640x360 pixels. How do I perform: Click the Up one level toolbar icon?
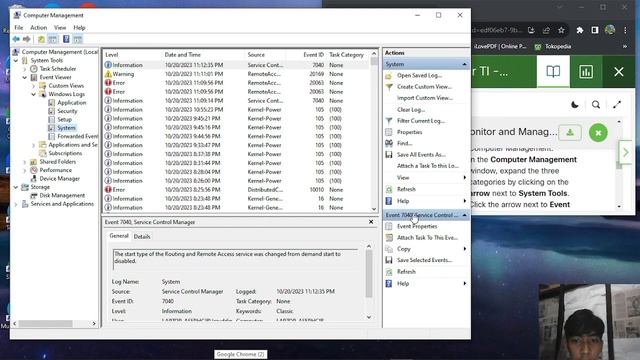[41, 39]
